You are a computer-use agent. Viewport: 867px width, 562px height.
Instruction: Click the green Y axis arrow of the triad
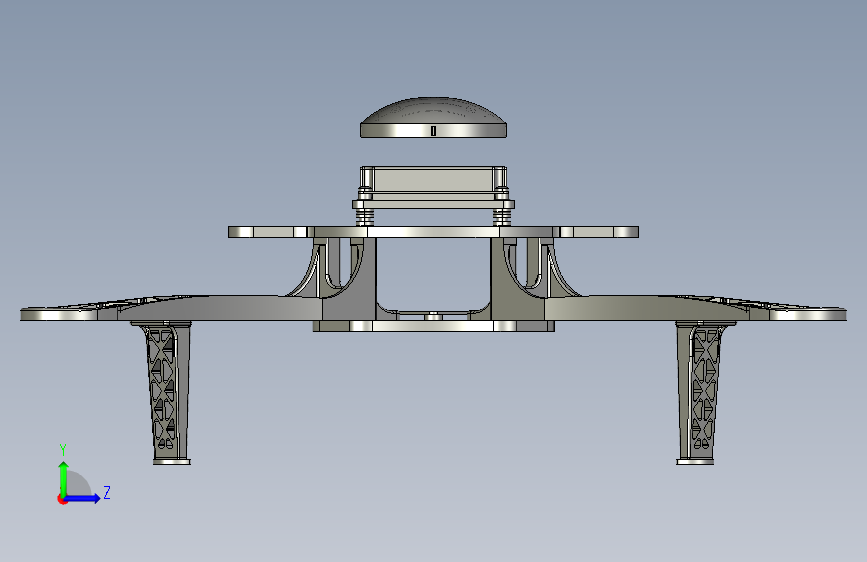[x=64, y=479]
